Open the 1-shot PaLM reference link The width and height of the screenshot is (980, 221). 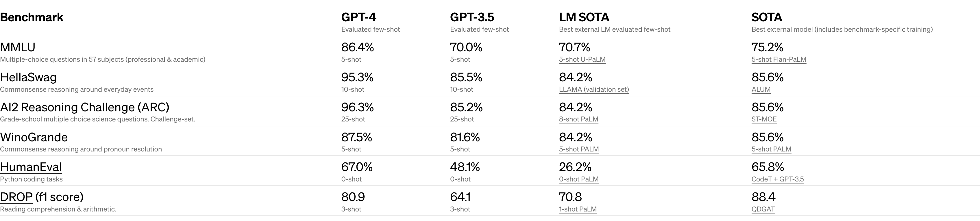[x=578, y=209]
